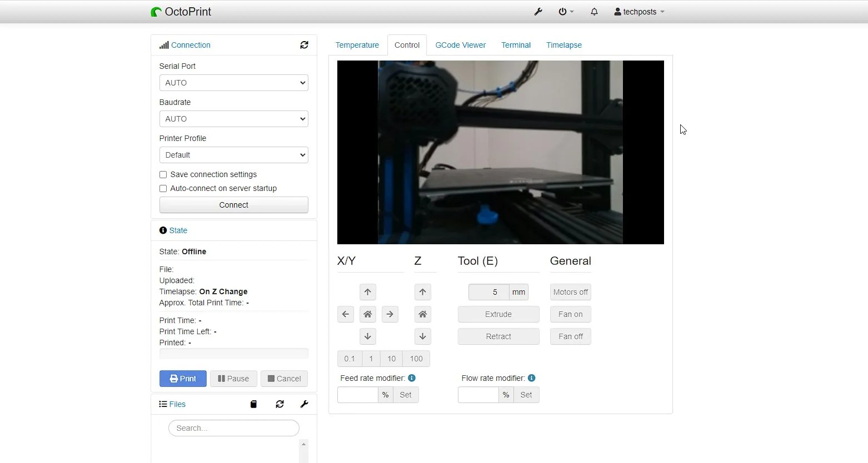868x463 pixels.
Task: Click the Connect button
Action: coord(233,205)
